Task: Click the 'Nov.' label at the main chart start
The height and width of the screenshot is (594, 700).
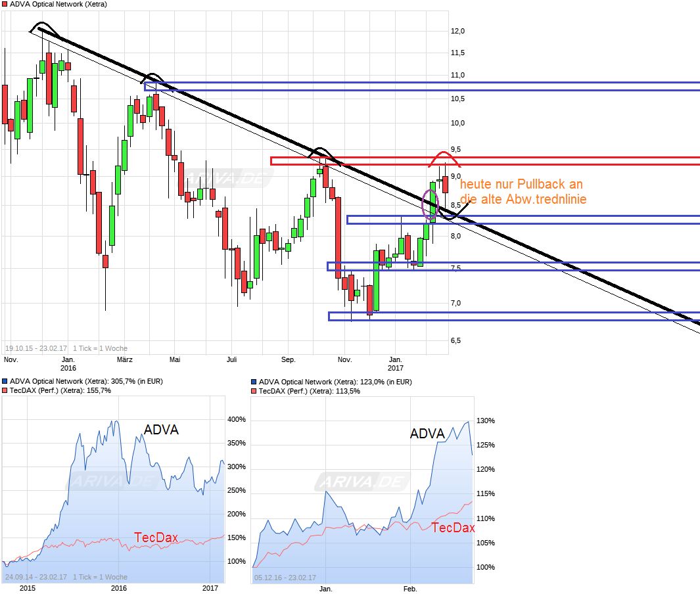Action: click(x=11, y=359)
